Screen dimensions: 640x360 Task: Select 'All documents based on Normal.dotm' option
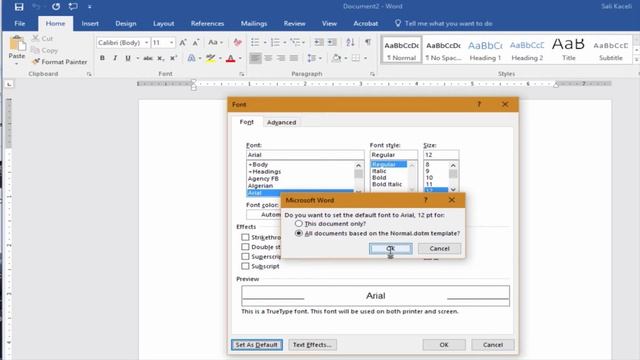(299, 233)
